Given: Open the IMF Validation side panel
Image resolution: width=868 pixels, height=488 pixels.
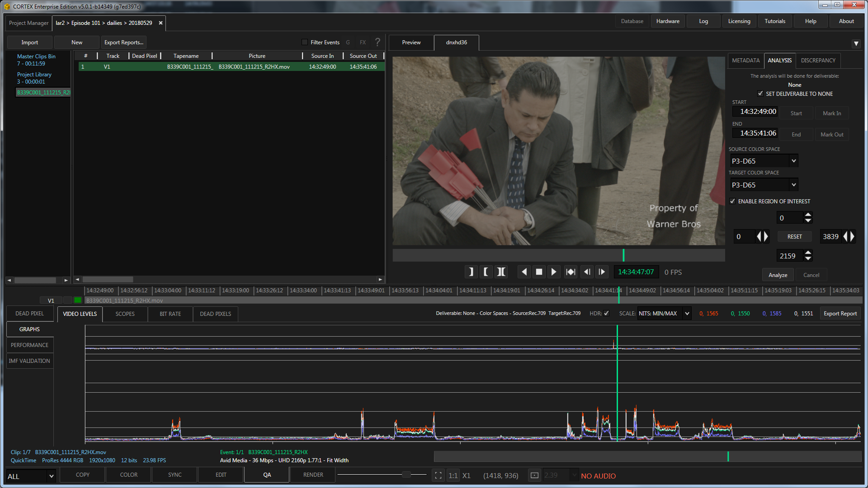Looking at the screenshot, I should coord(29,361).
